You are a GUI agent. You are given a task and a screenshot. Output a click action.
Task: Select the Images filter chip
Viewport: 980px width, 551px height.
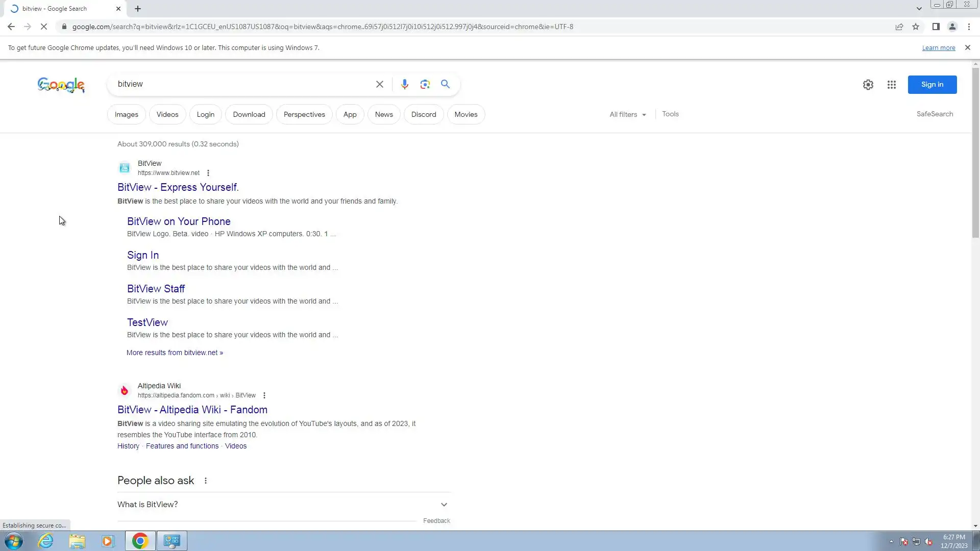coord(126,114)
